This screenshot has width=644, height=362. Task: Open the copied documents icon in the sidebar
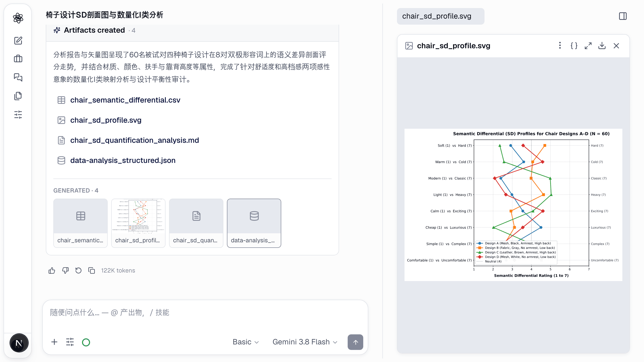click(x=18, y=96)
